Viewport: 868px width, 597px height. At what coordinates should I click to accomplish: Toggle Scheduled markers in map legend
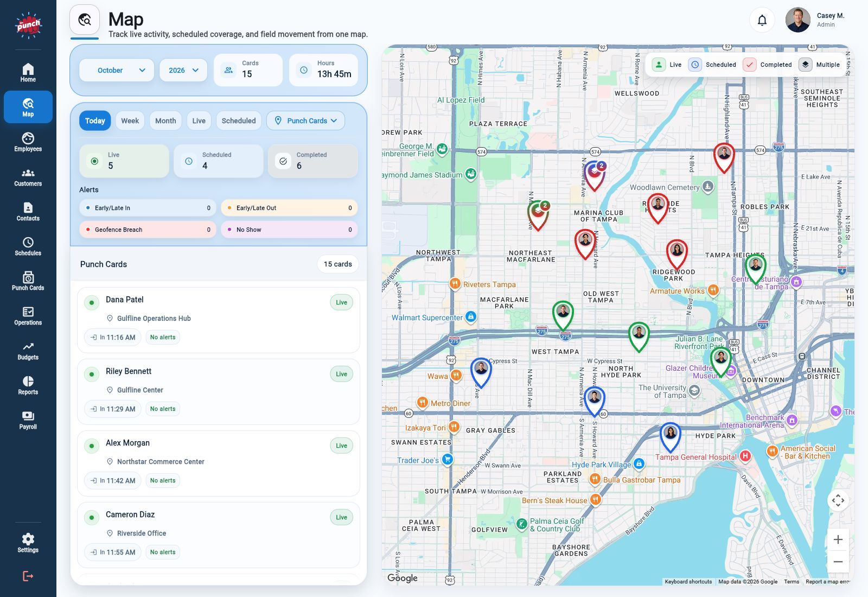coord(712,65)
